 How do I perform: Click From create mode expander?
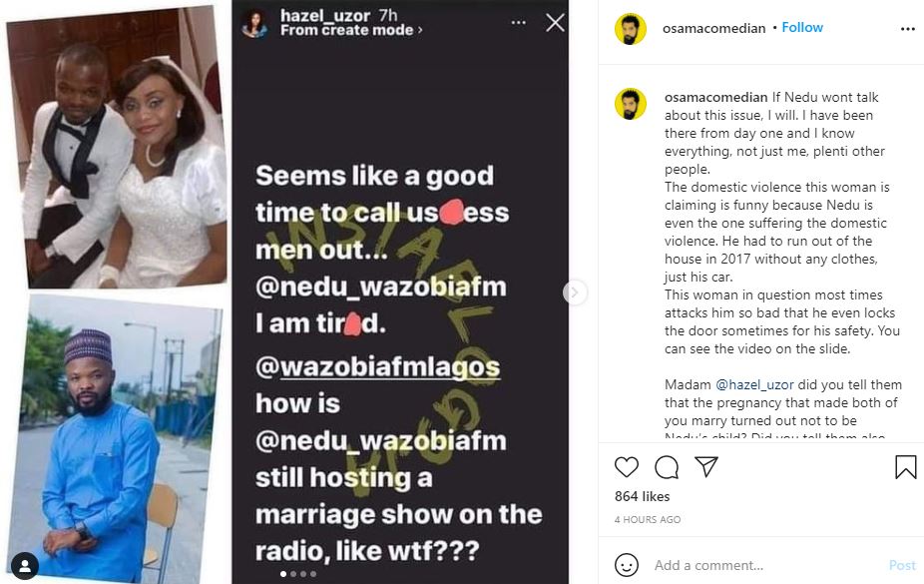[x=351, y=31]
